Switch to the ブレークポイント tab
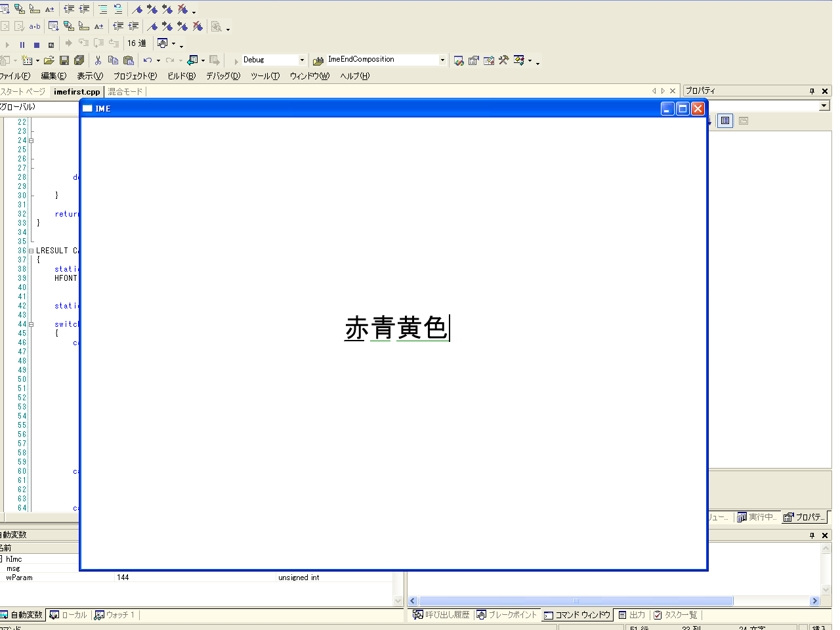The width and height of the screenshot is (840, 630). point(507,615)
